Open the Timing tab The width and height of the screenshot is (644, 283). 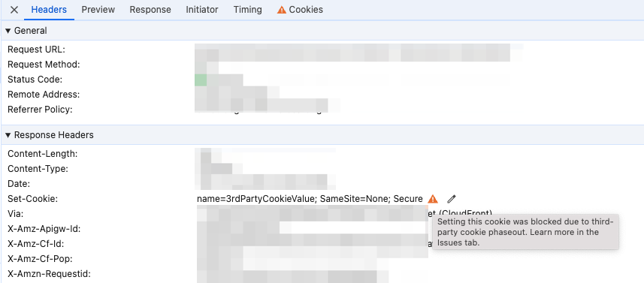248,10
